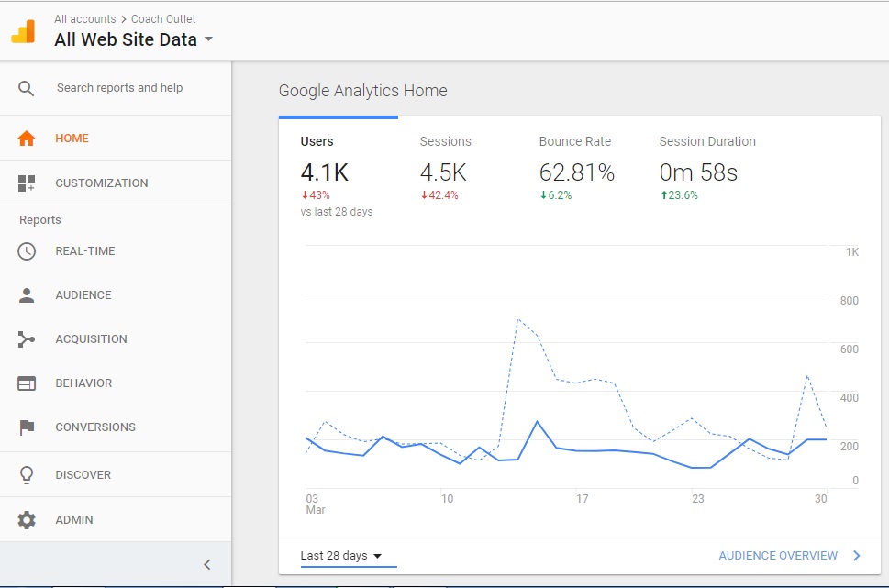Click the All accounts breadcrumb link
The width and height of the screenshot is (889, 588).
pos(85,18)
